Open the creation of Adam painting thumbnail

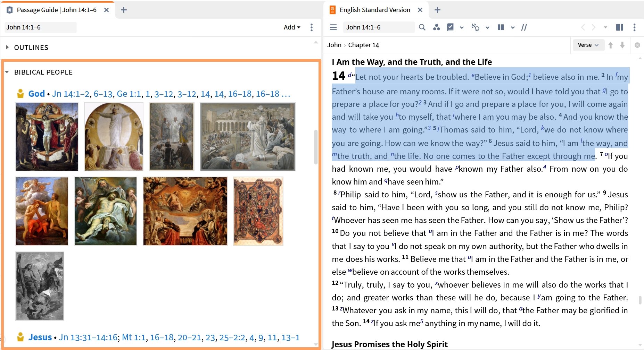(x=42, y=211)
